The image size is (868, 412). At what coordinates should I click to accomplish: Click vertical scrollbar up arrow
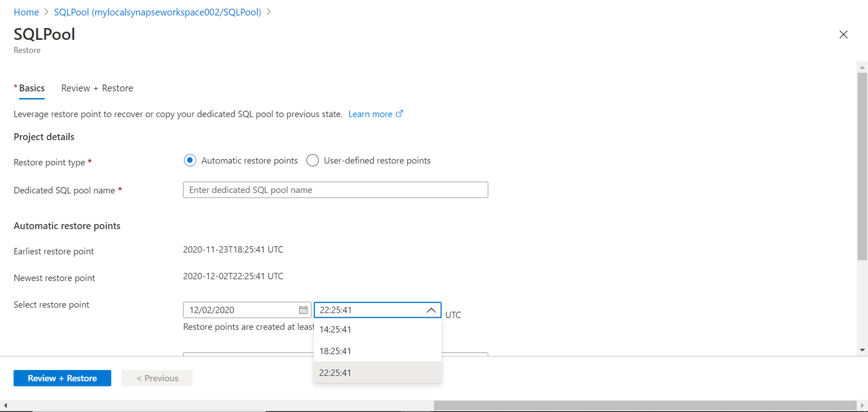[x=862, y=68]
